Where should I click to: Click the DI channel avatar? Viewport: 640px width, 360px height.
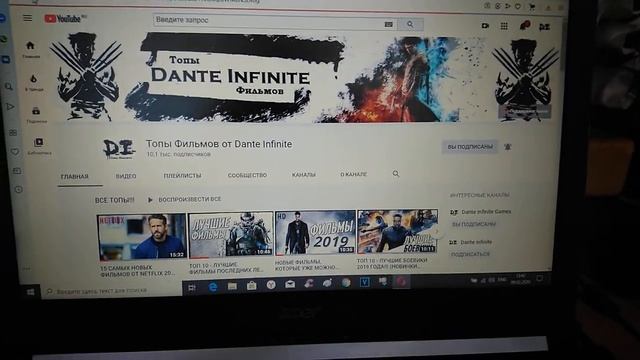[118, 148]
